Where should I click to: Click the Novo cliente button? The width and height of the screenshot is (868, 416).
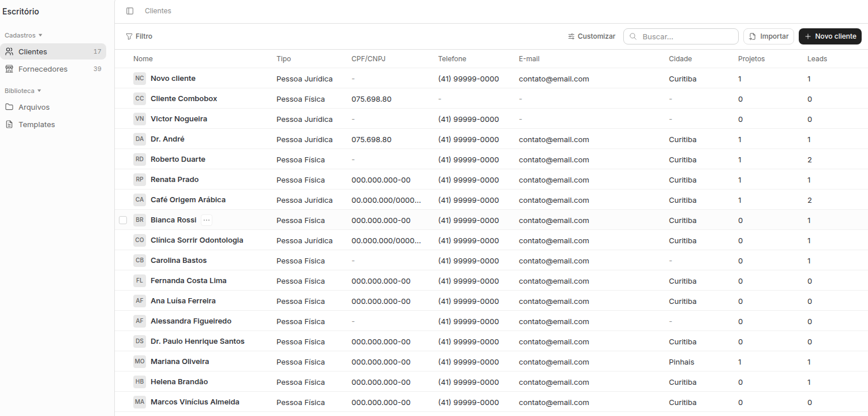tap(830, 36)
